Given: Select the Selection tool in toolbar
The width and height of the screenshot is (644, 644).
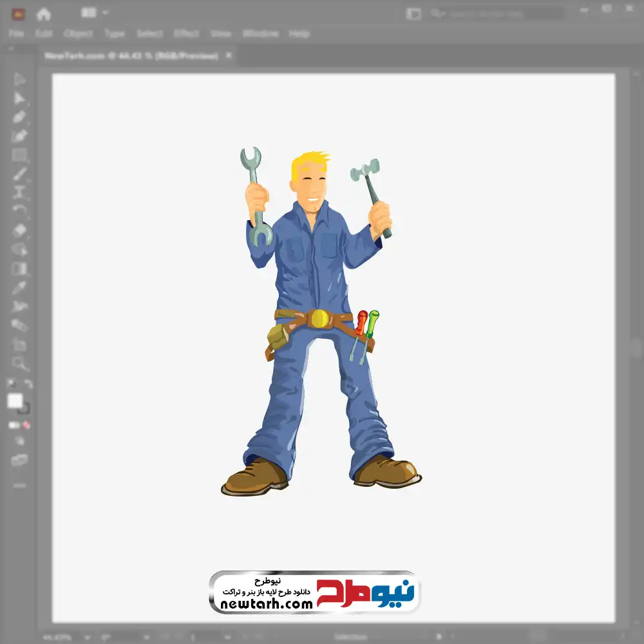Looking at the screenshot, I should (x=19, y=80).
